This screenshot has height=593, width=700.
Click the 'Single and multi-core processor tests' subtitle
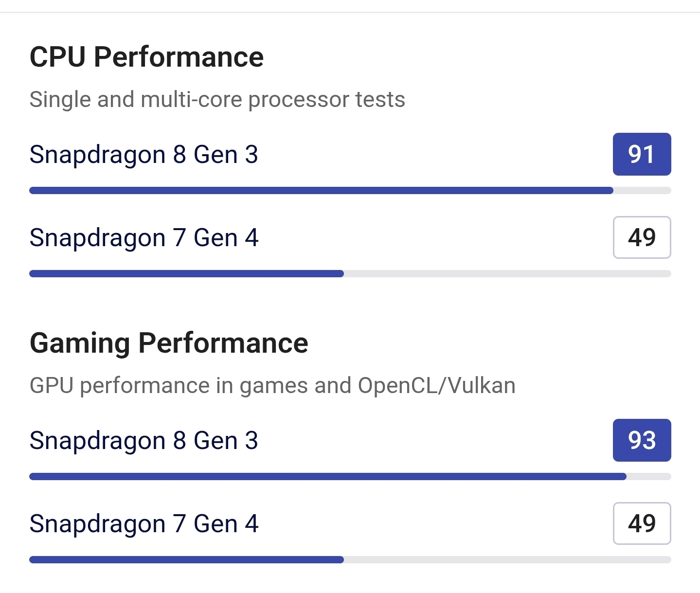pos(217,100)
